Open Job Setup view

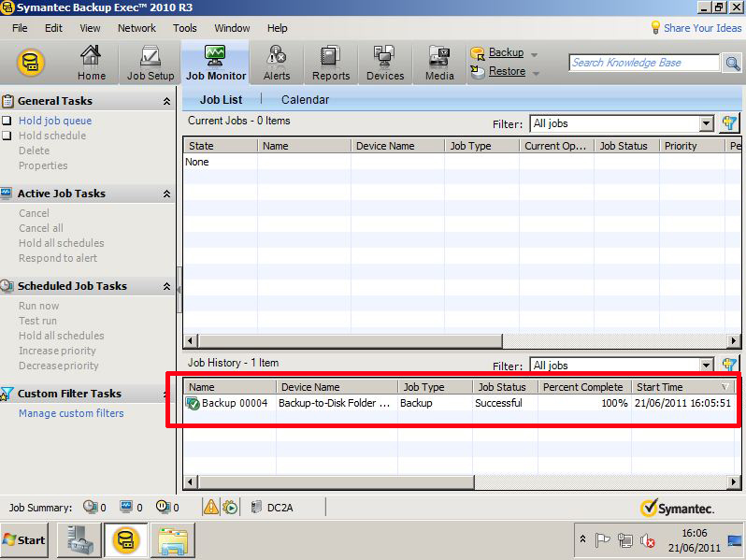(151, 63)
